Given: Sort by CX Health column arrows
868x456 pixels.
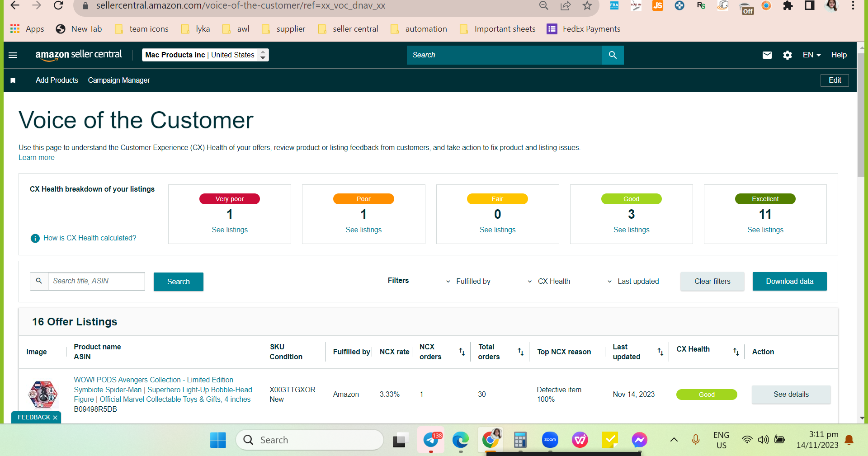Looking at the screenshot, I should pos(736,352).
